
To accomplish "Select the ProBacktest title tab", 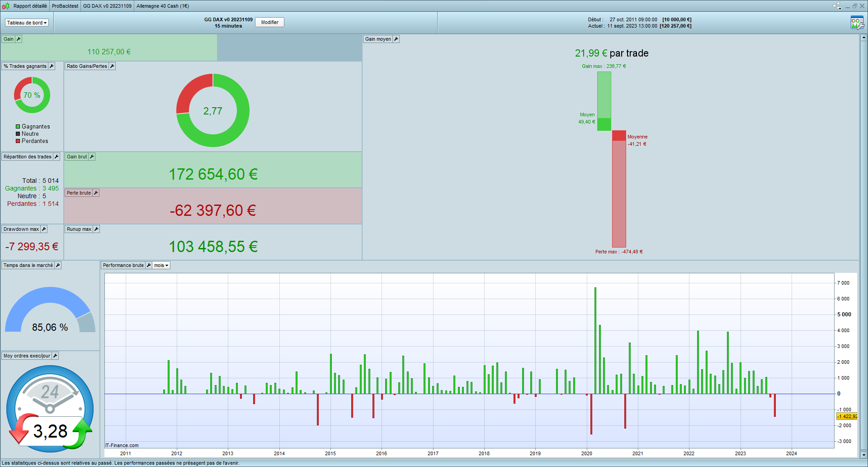I will 65,6.
